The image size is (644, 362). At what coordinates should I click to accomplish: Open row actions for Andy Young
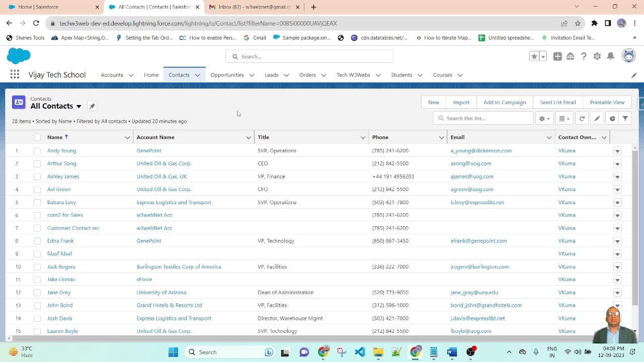pos(617,151)
